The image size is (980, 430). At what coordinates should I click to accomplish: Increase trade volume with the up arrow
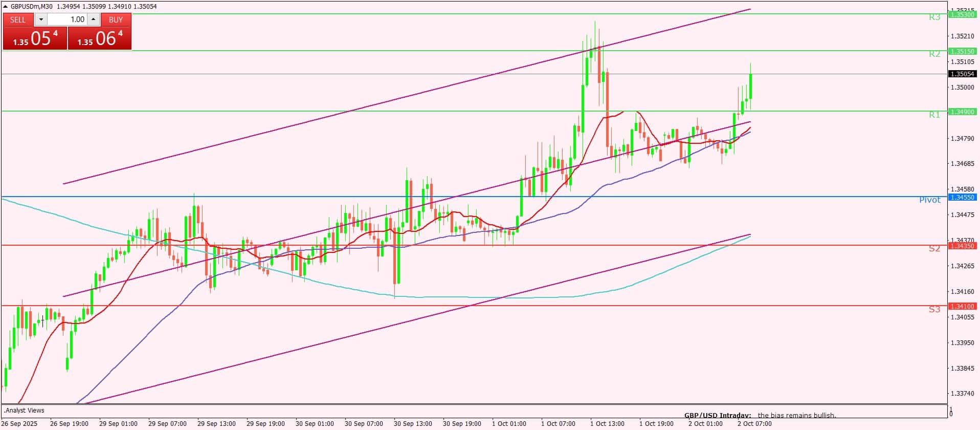tap(93, 19)
